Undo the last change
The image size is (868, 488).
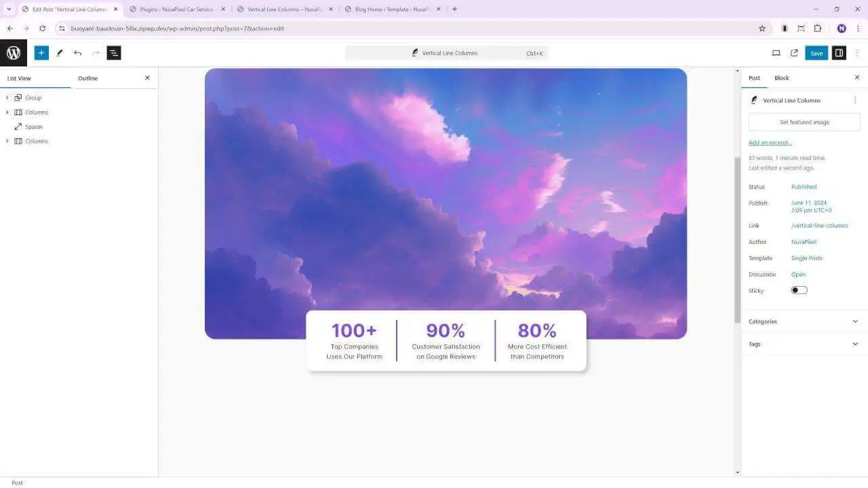(x=78, y=53)
